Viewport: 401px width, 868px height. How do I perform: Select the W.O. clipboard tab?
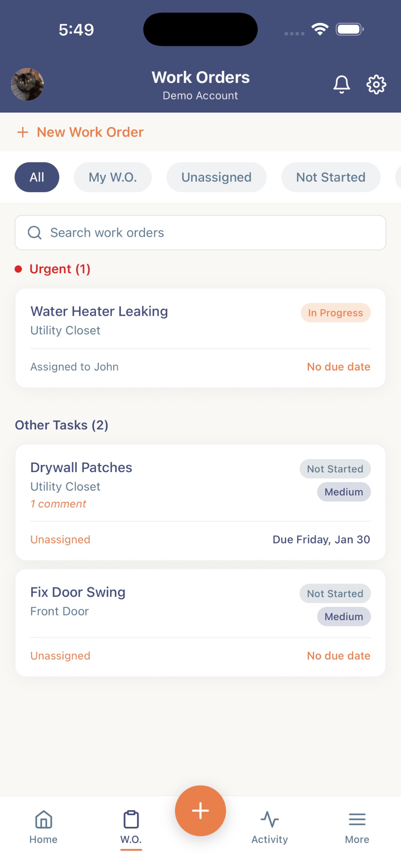(131, 827)
